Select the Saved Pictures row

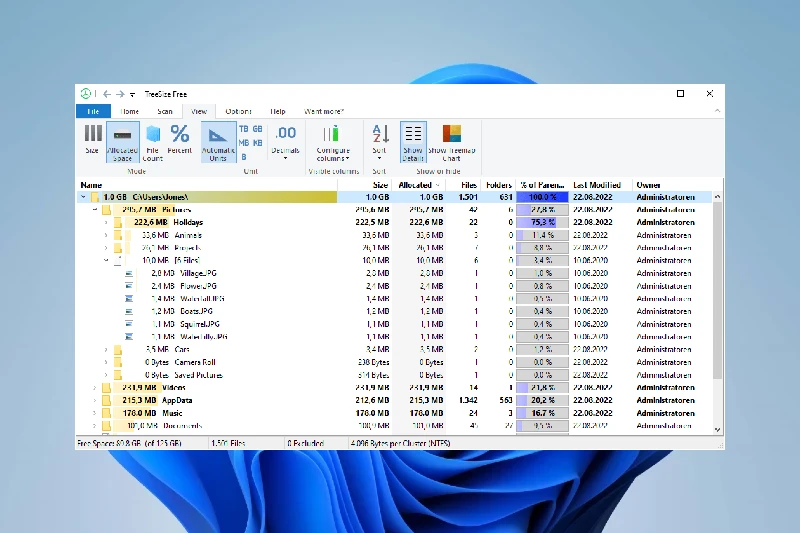(x=395, y=375)
